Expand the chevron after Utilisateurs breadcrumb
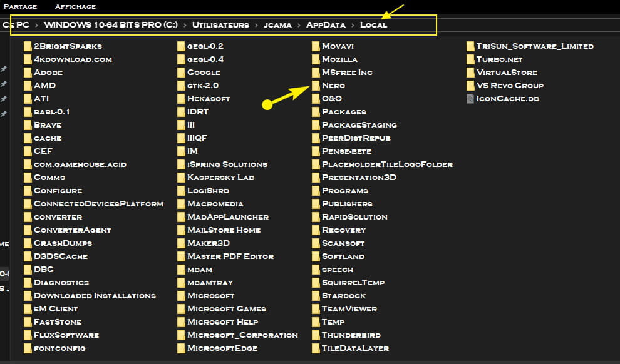The image size is (620, 364). point(256,25)
